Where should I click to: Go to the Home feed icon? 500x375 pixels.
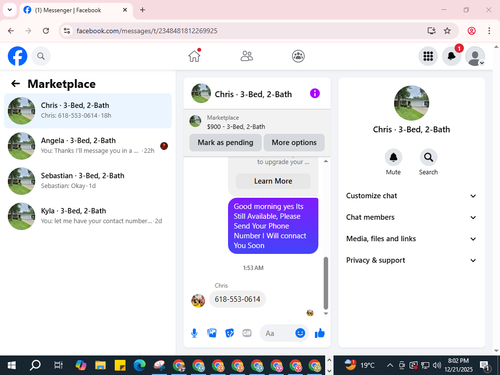pyautogui.click(x=195, y=56)
